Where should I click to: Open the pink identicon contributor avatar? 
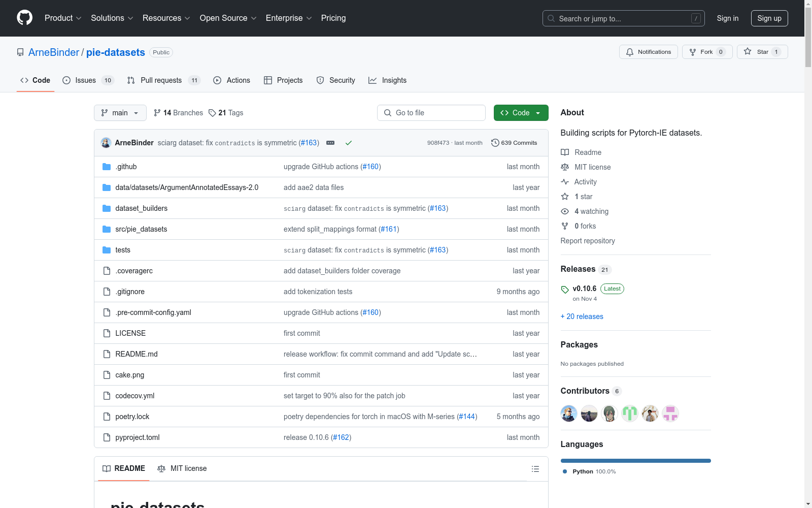pos(670,414)
